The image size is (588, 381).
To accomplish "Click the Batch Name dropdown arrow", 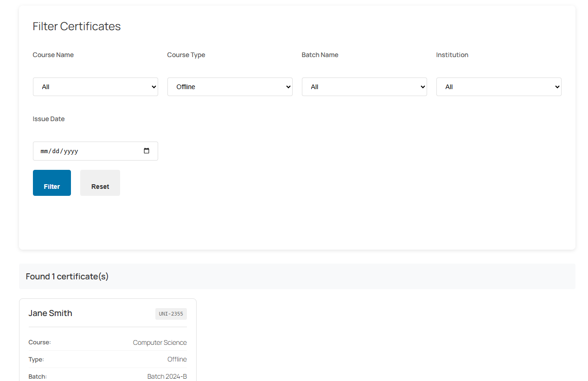I will [422, 87].
